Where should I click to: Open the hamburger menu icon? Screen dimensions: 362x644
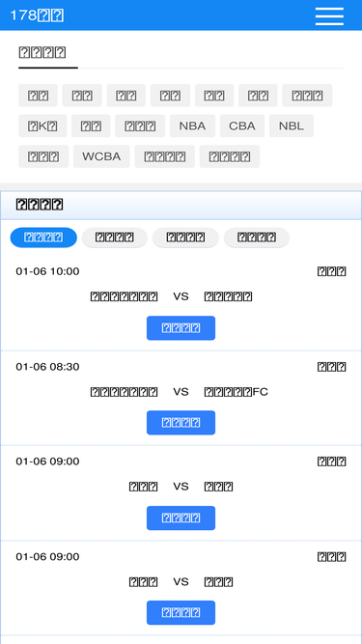pyautogui.click(x=329, y=16)
